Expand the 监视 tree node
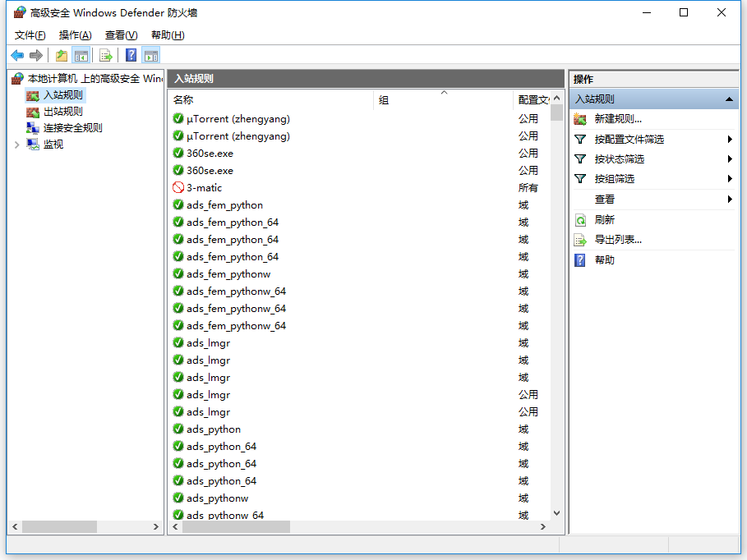This screenshot has width=747, height=560. click(x=16, y=145)
